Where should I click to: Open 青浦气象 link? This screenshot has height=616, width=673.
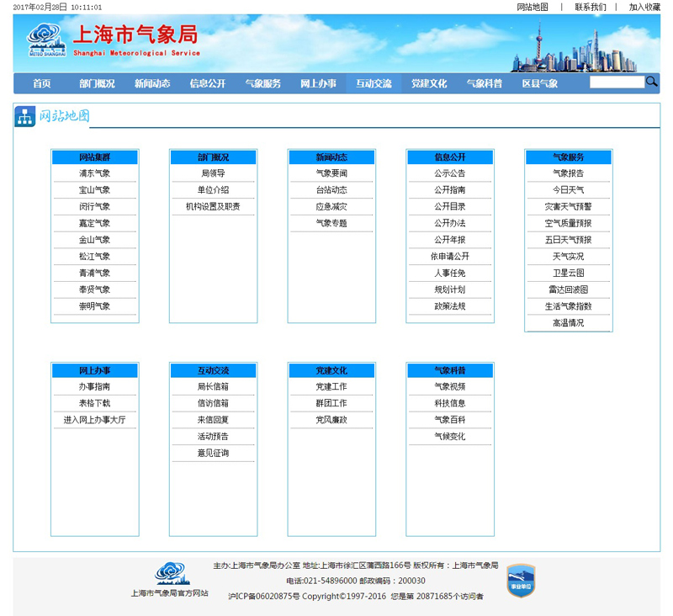click(94, 273)
